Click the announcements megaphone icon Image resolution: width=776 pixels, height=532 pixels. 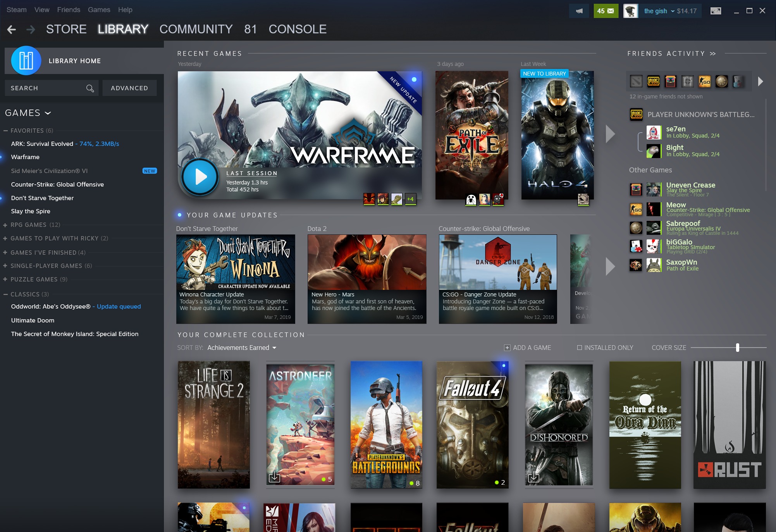[579, 11]
